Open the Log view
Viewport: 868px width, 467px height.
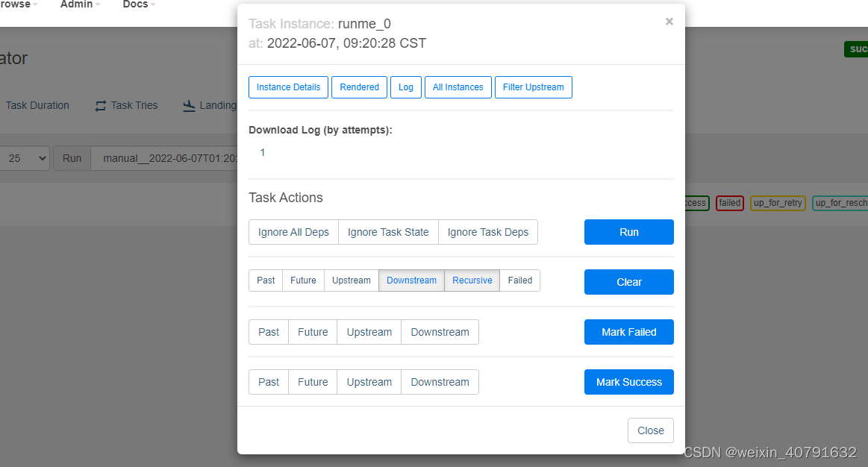tap(406, 87)
